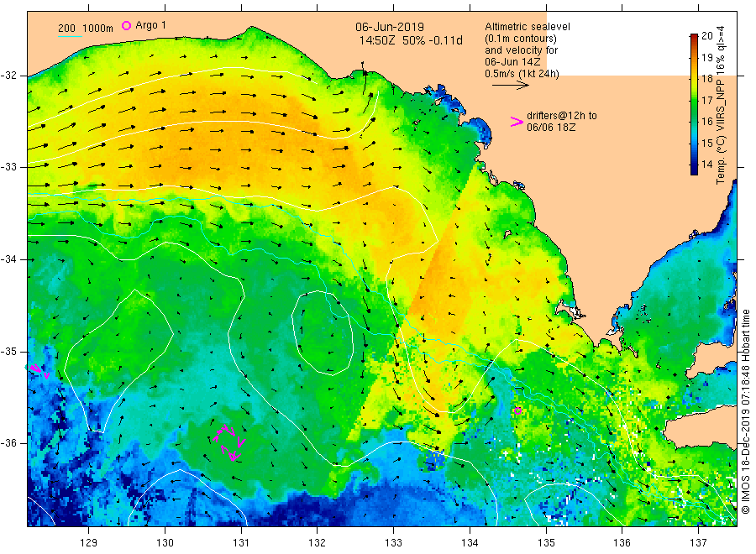The image size is (756, 554).
Task: Click the longitude tick label 132
Action: coord(318,543)
